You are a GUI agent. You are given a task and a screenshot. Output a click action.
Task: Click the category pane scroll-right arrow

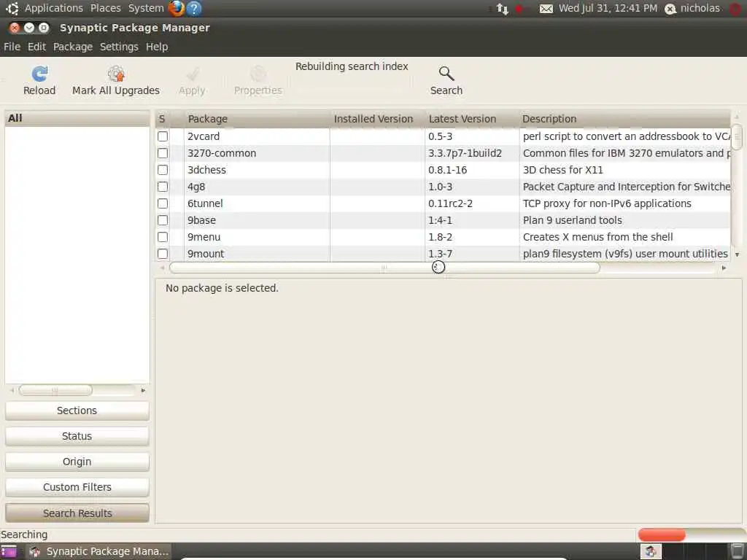[x=143, y=391]
